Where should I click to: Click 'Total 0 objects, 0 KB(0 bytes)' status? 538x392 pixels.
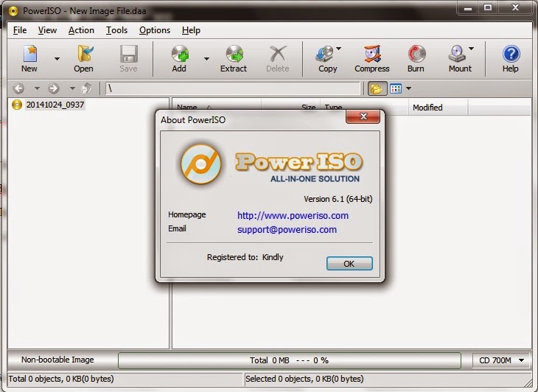(x=61, y=379)
